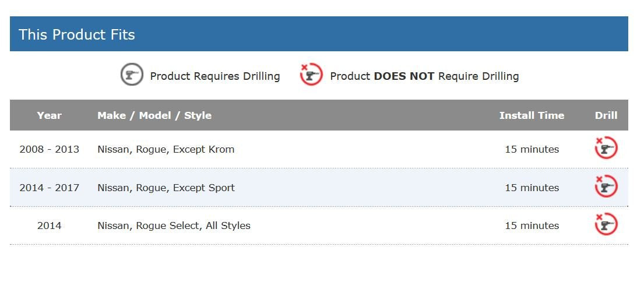Viewport: 644px width, 303px height.
Task: Click the no-drill icon in the Rogue Select row
Action: coord(606,224)
